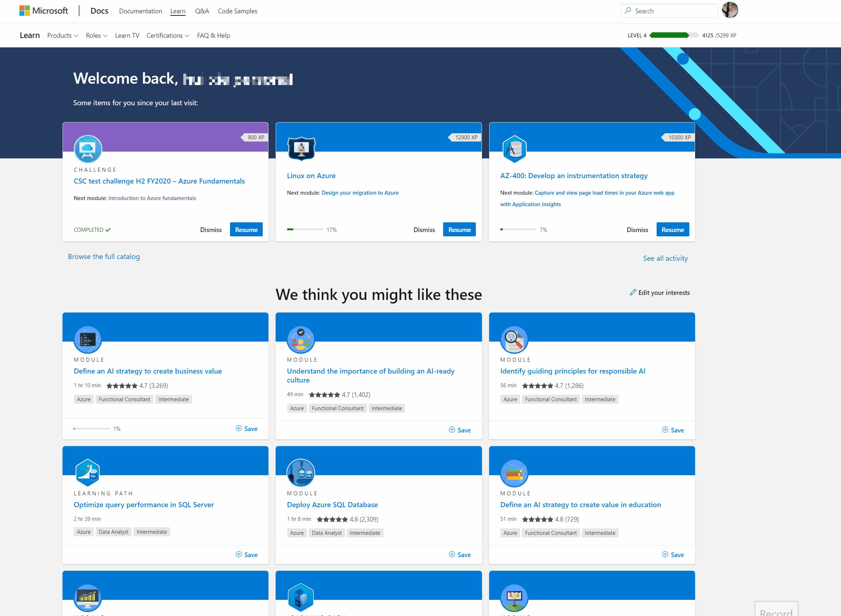Open the CSC test challenge badge icon
Viewport: 841px width, 616px height.
click(88, 149)
